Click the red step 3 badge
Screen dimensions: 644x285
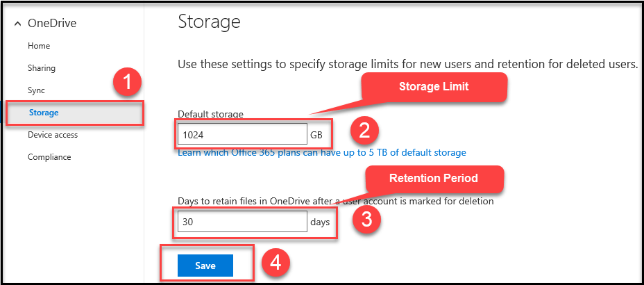365,220
